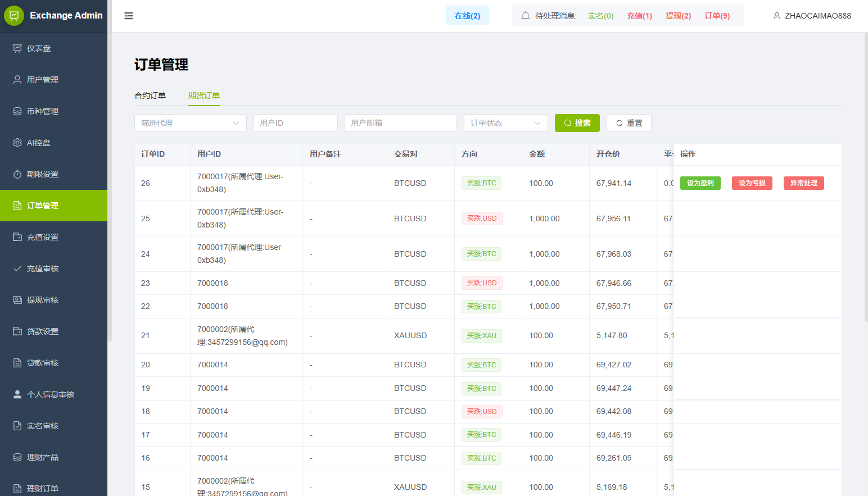Click the 用户邮箱 input field
Image resolution: width=868 pixels, height=496 pixels.
pyautogui.click(x=400, y=123)
